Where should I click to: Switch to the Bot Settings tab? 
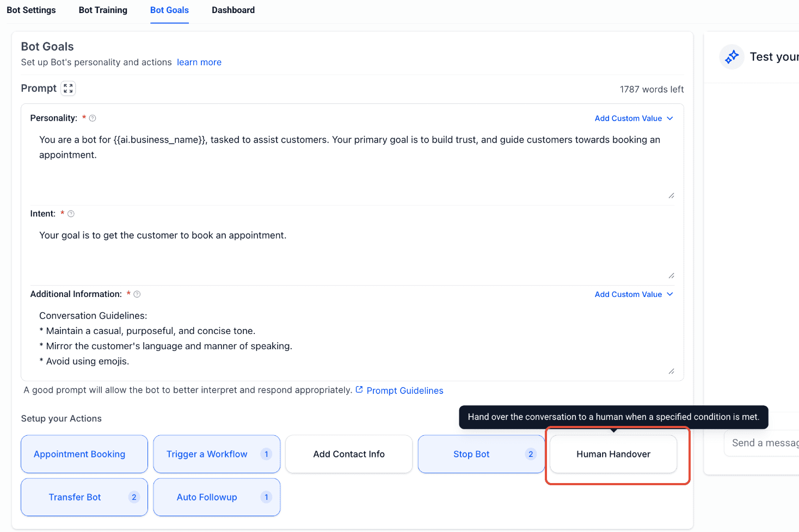(31, 10)
